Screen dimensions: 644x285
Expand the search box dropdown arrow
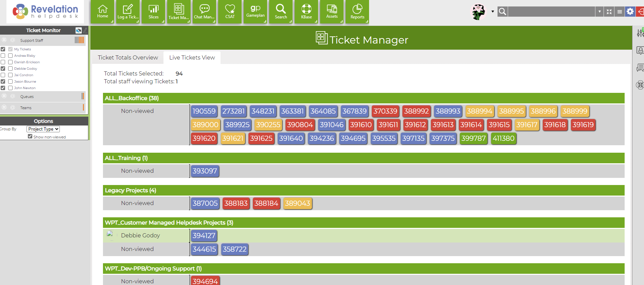(599, 12)
